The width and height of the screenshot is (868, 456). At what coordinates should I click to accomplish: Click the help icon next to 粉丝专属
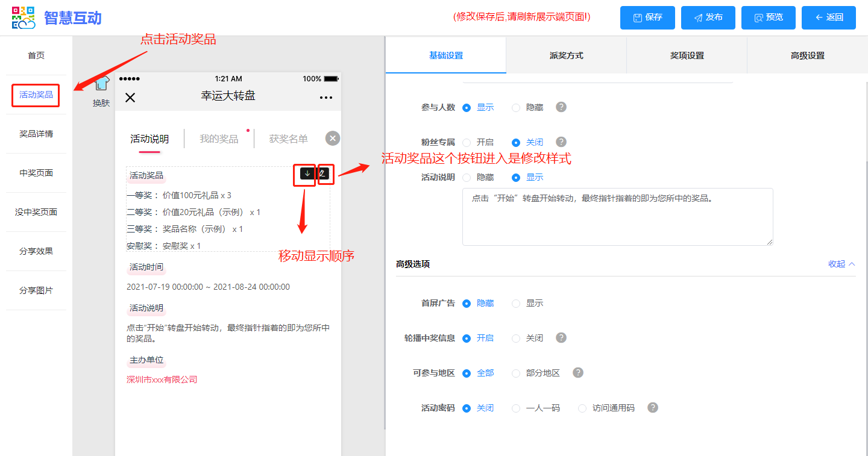pyautogui.click(x=561, y=142)
